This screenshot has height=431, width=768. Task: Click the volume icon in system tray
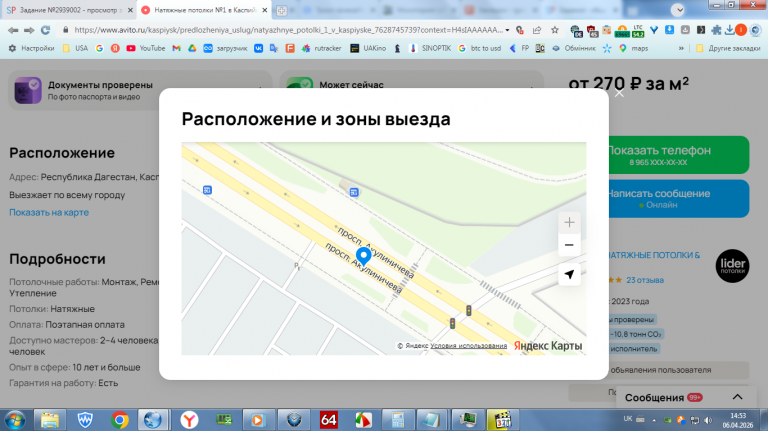tap(708, 420)
